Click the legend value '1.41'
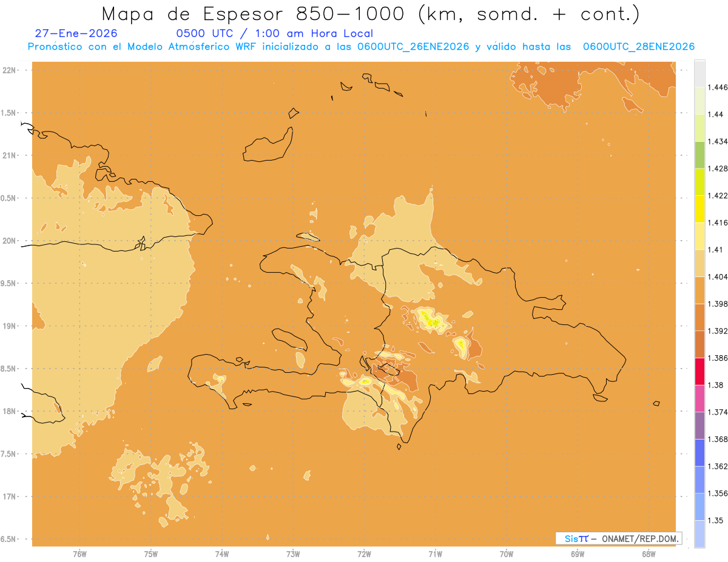The width and height of the screenshot is (728, 562). click(x=715, y=249)
